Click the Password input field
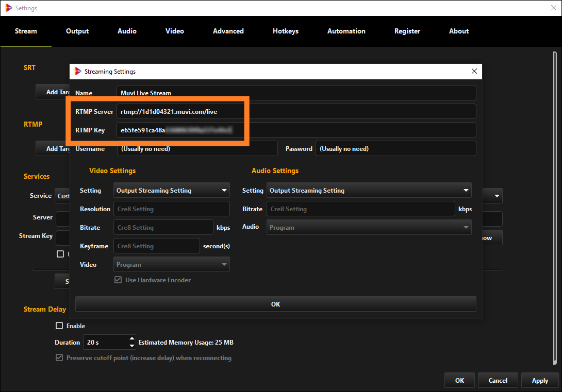This screenshot has height=392, width=562. pos(395,148)
